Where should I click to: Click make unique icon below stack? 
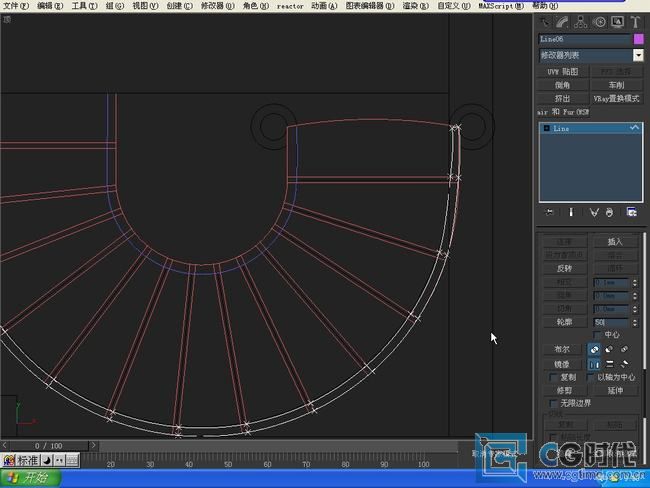click(594, 213)
